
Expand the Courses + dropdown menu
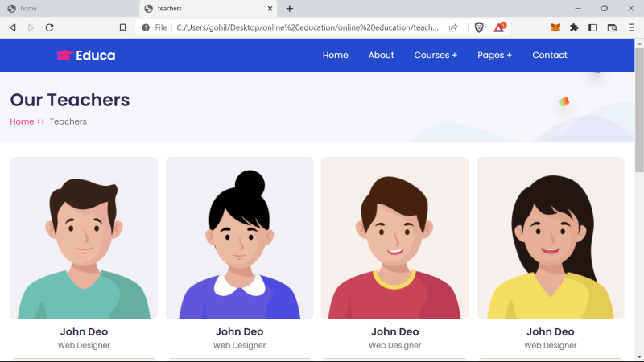(x=436, y=55)
